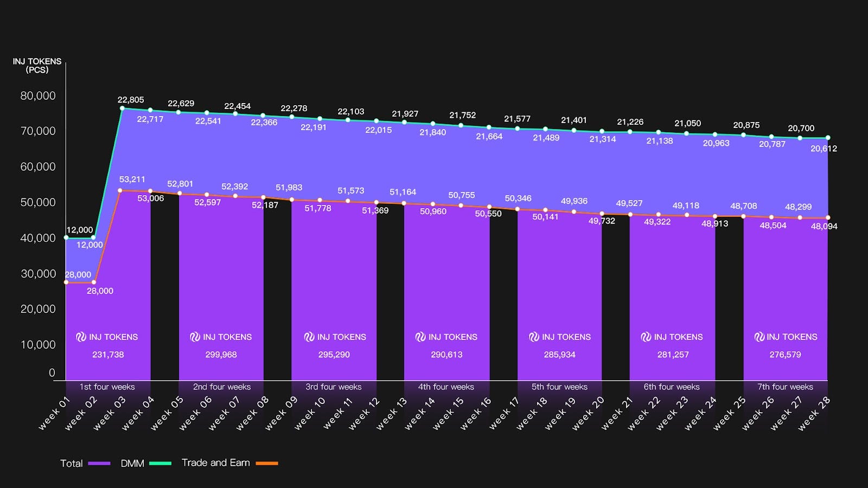Click the "20,612" final DMM value
Image resolution: width=868 pixels, height=488 pixels.
[824, 149]
